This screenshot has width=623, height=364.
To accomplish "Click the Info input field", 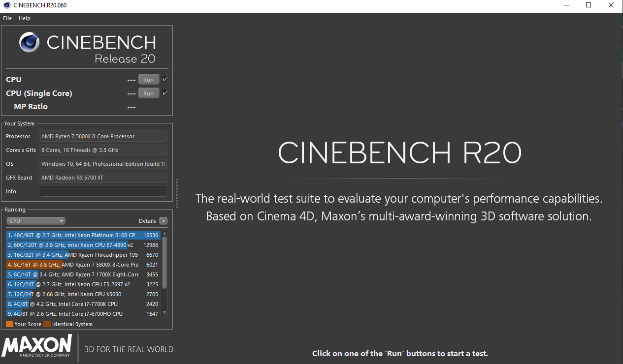I will 103,191.
